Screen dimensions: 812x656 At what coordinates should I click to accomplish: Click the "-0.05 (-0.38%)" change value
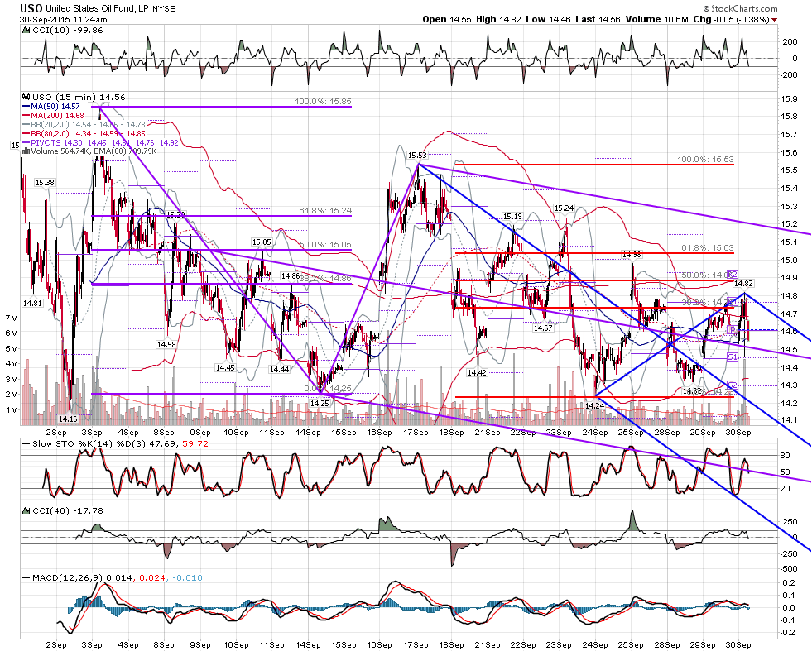(743, 19)
